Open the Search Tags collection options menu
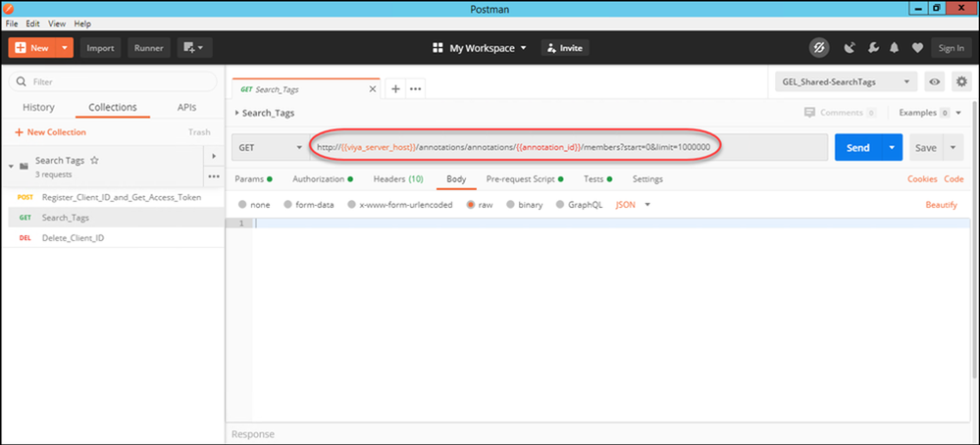This screenshot has width=980, height=445. click(214, 176)
